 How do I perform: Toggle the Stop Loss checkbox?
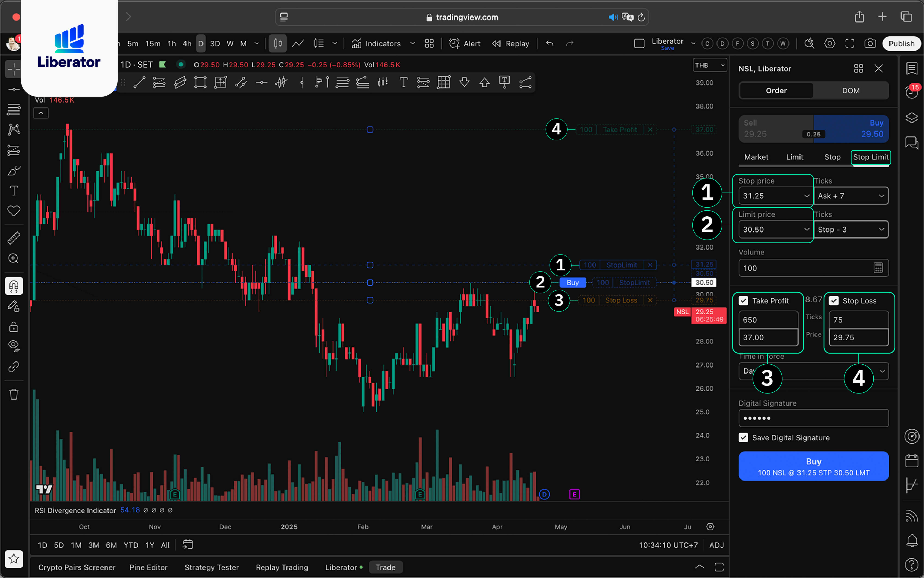click(x=833, y=301)
